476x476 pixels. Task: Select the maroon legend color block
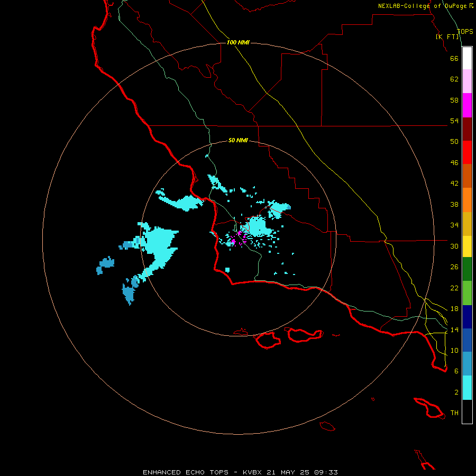(467, 129)
